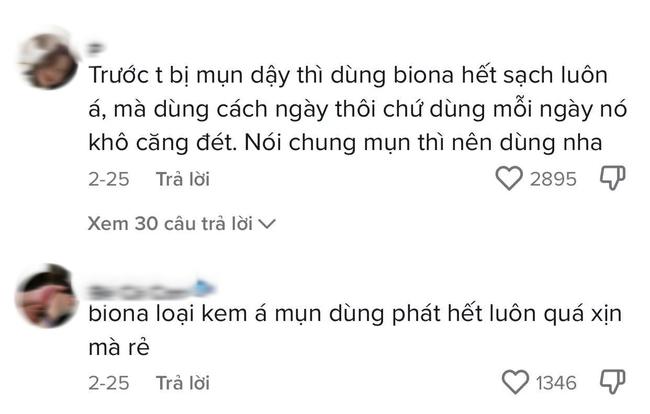Click the chevron after 'Xem 30 câu trả lời'

266,223
